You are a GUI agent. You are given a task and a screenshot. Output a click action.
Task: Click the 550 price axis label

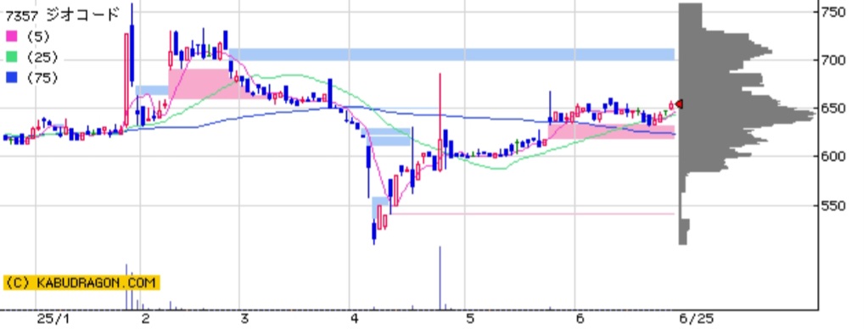[x=834, y=206]
